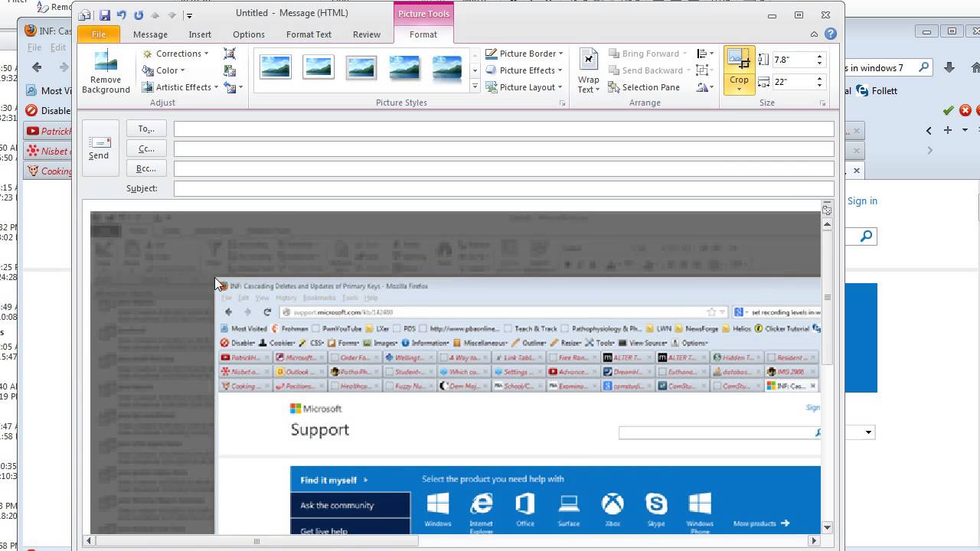Customize Quick Access Toolbar dropdown arrow
Screen dimensions: 980x551
pyautogui.click(x=189, y=15)
